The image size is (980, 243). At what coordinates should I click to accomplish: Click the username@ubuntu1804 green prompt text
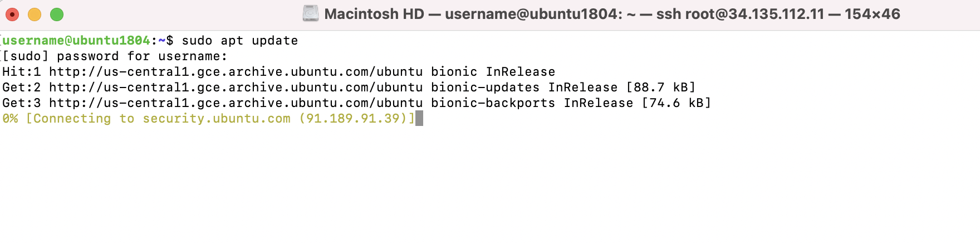tap(76, 41)
